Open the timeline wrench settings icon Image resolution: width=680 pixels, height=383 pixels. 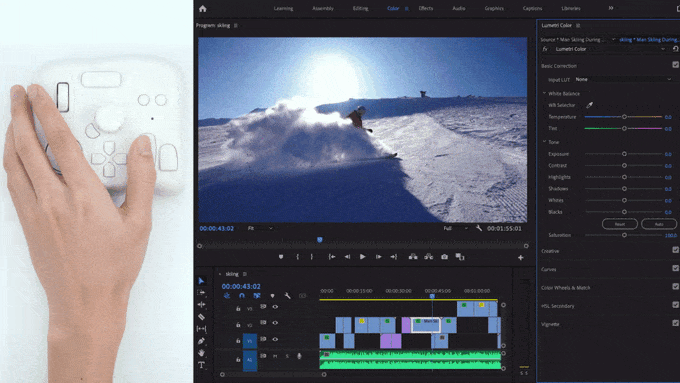(288, 296)
